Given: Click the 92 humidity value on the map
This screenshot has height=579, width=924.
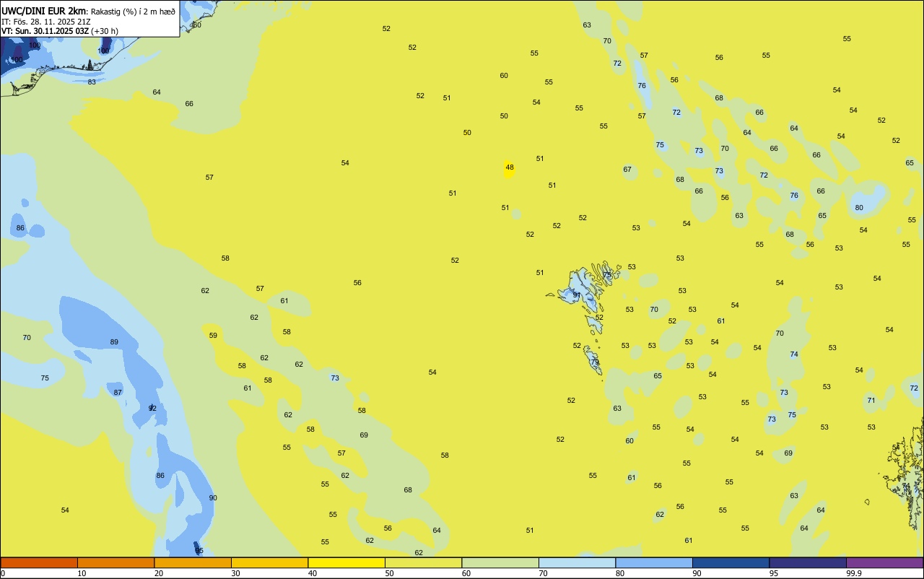Looking at the screenshot, I should (x=152, y=409).
